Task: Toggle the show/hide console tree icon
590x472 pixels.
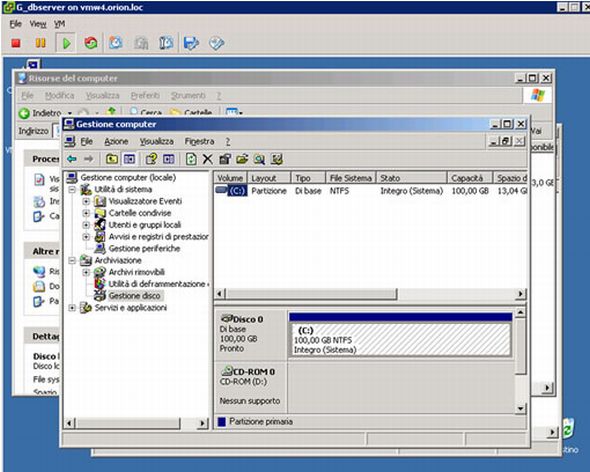Action: (129, 159)
